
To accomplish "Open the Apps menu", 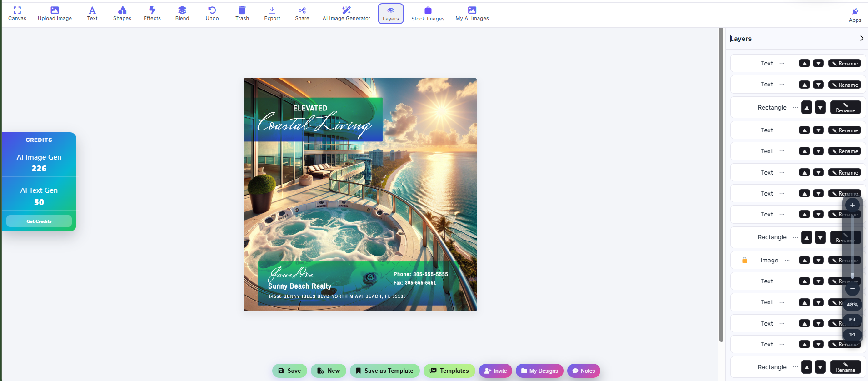I will (855, 15).
